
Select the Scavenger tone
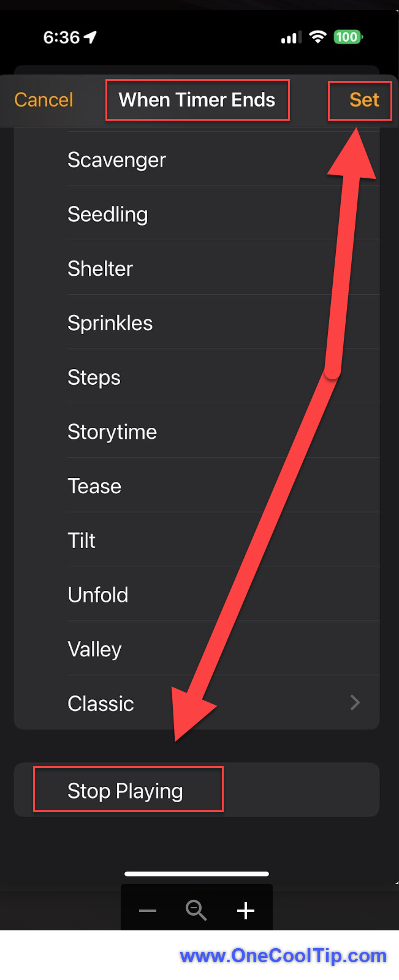pos(116,160)
